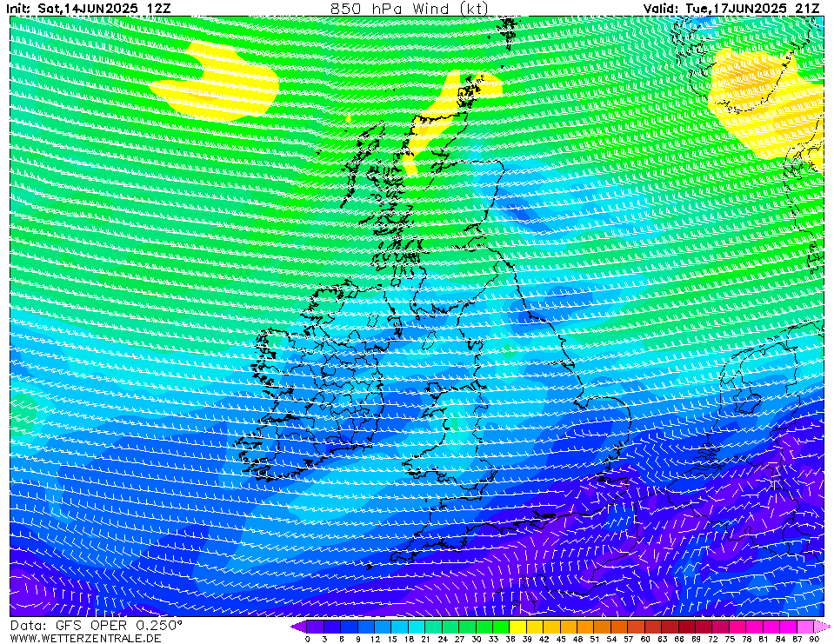
Task: Select the 'Init: Sat,14JUN2025 12Z' label
Action: coord(89,9)
